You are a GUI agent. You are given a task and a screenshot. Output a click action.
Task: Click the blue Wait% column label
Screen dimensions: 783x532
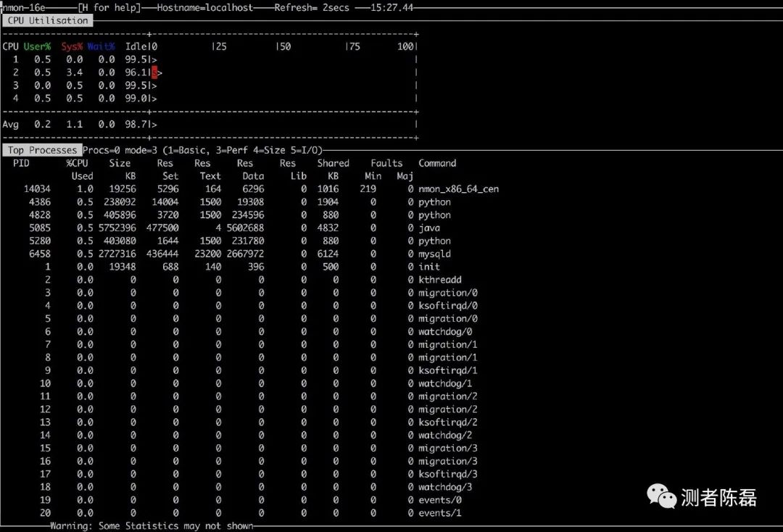101,46
